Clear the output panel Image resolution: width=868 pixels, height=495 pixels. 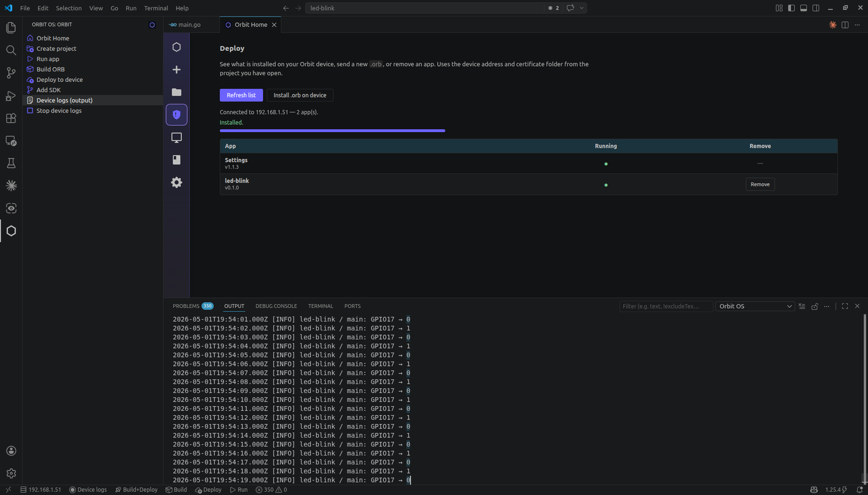click(802, 306)
